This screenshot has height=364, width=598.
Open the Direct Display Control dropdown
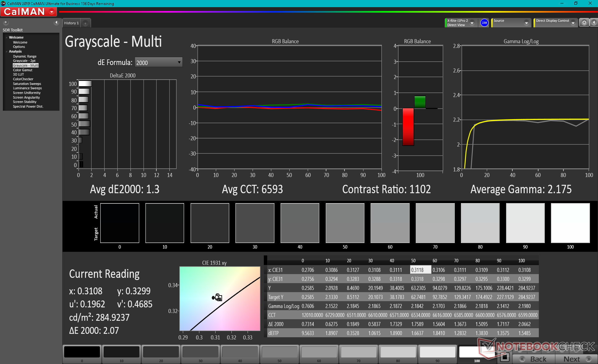tap(573, 23)
